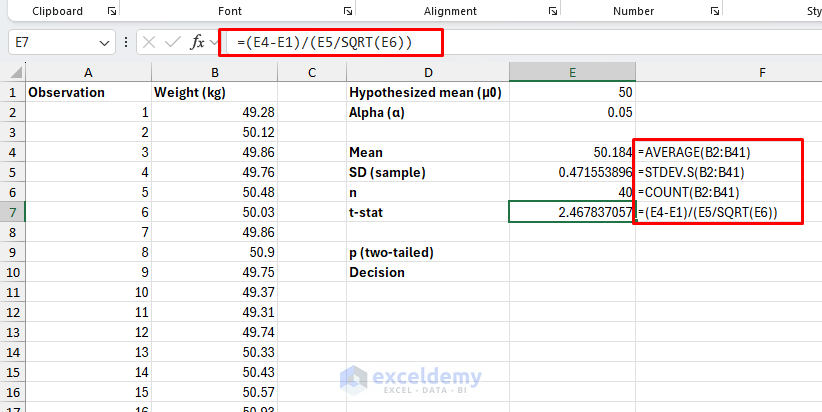
Task: Click the Hypothesized mean (µ0) label
Action: click(425, 93)
